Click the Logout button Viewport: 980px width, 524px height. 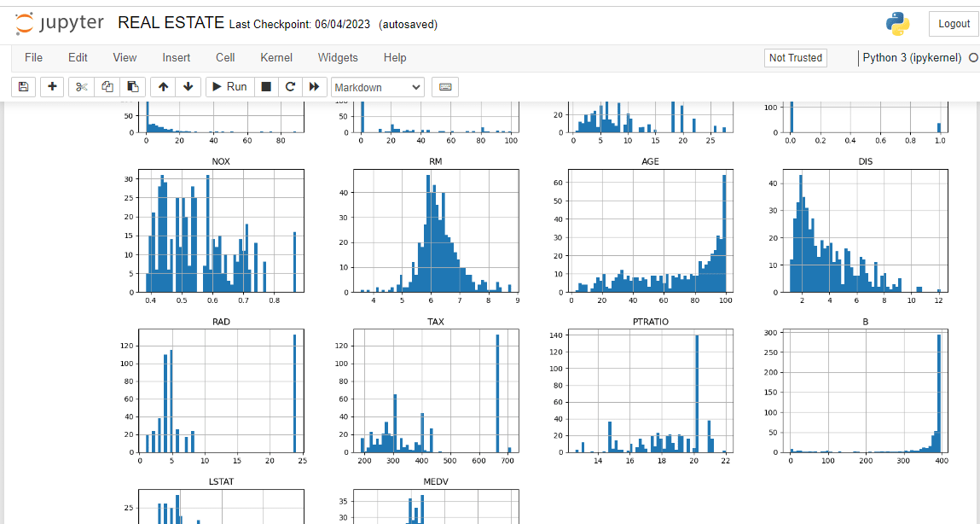[954, 24]
